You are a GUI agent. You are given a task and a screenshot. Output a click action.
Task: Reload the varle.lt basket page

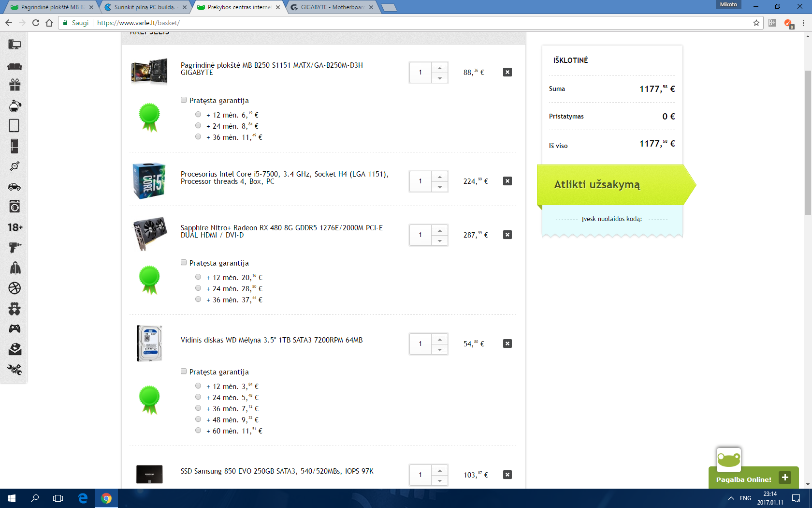click(x=36, y=23)
